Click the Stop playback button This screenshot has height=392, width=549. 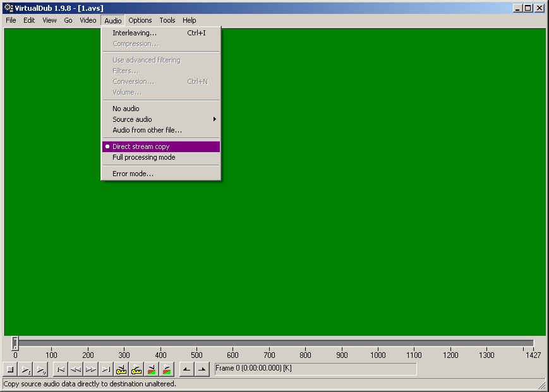pos(10,369)
